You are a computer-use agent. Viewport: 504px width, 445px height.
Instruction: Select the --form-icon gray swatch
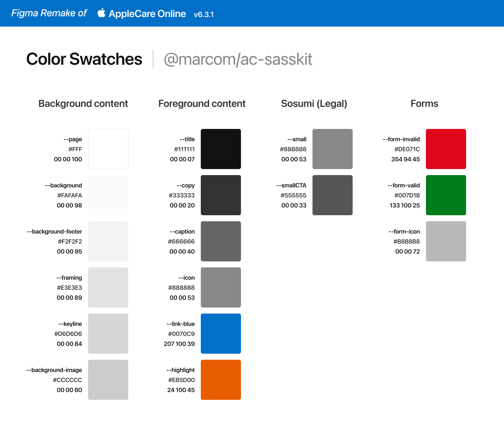tap(446, 241)
